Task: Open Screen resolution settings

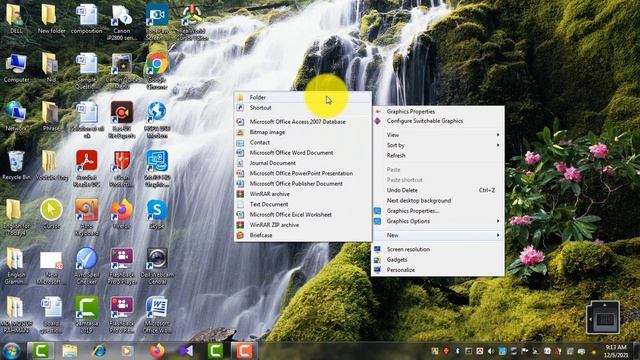Action: pyautogui.click(x=438, y=249)
